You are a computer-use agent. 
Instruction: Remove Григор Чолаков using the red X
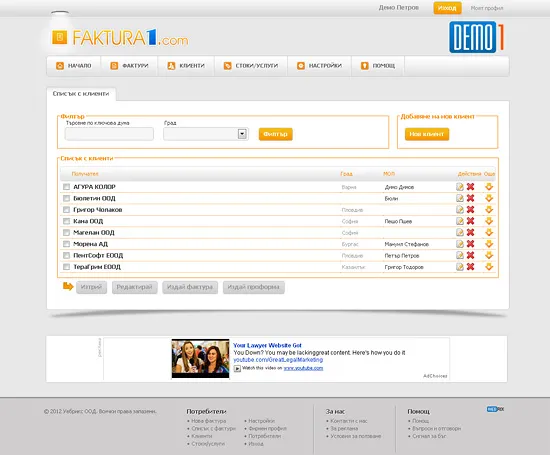[x=470, y=209]
